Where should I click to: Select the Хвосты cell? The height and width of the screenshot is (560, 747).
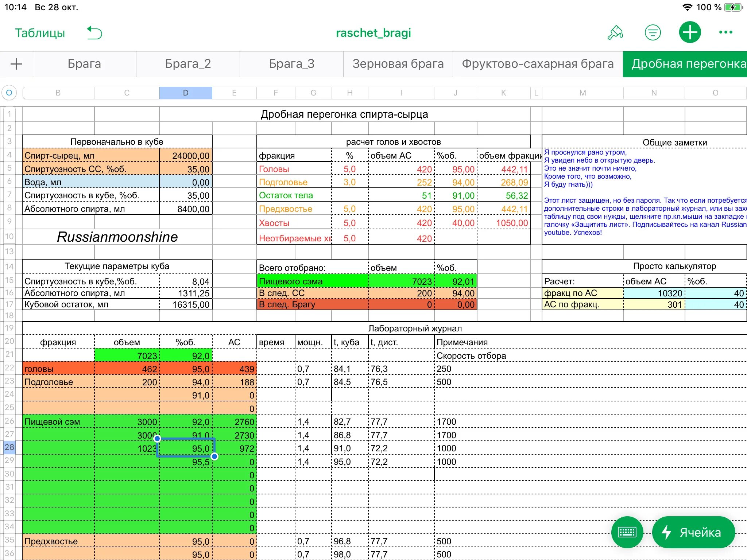[x=294, y=223]
